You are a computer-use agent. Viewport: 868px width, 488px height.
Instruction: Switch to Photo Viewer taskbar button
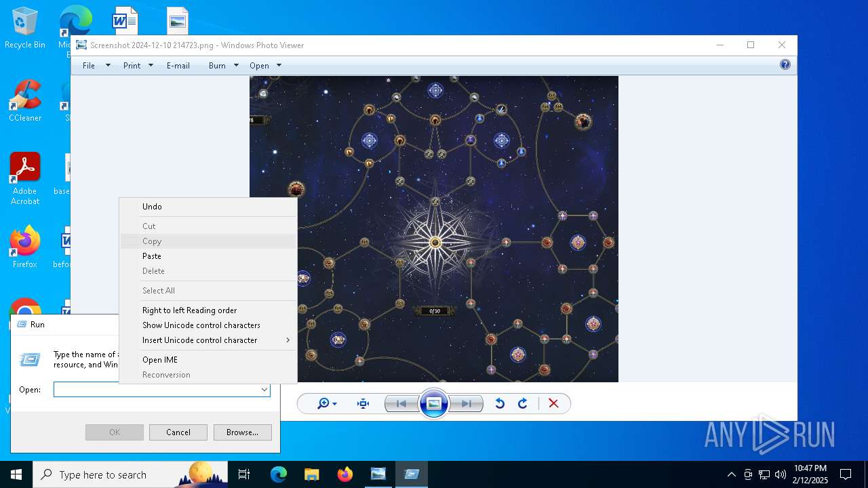378,474
